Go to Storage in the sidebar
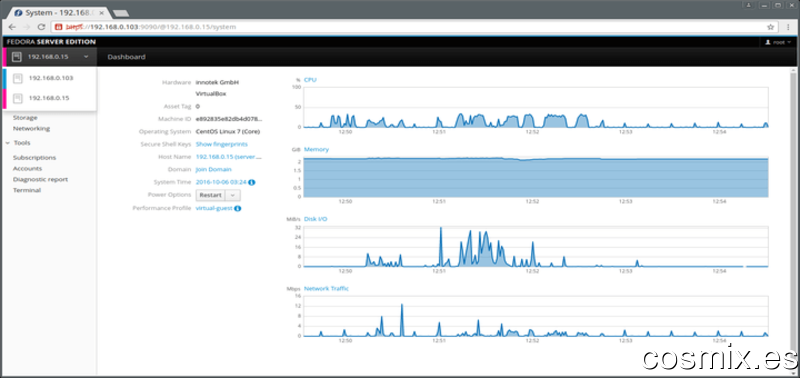This screenshot has width=800, height=378. pos(25,118)
